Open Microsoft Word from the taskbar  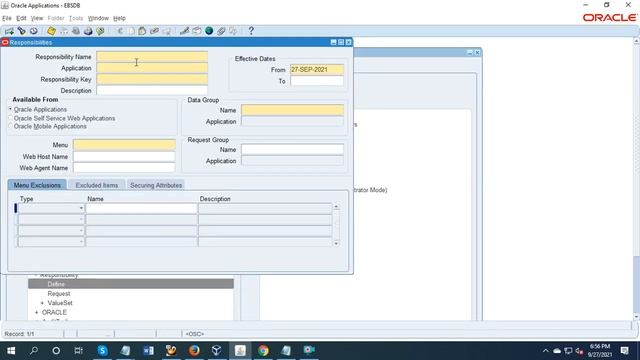coord(149,350)
